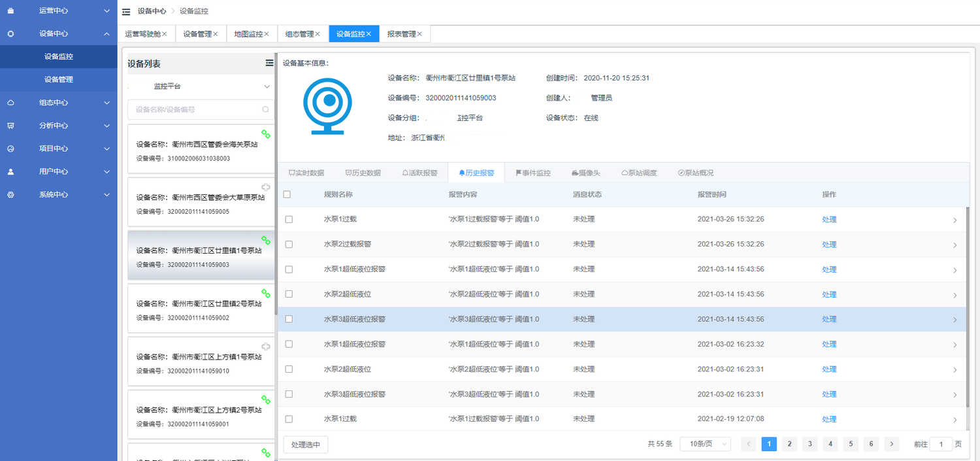Close the 地图监控 tab
Screen dimensions: 980x461
pyautogui.click(x=267, y=34)
